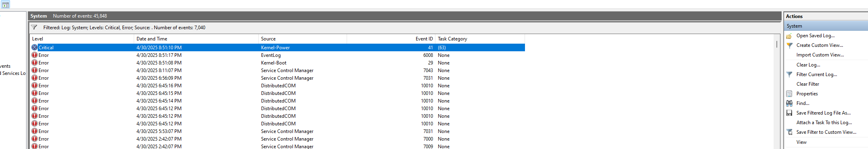Select the EventLog error with event ID 6008
The width and height of the screenshot is (868, 149).
[278, 55]
